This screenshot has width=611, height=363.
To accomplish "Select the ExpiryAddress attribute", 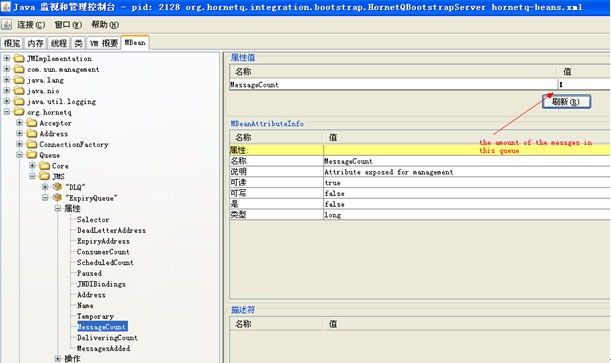I will [103, 241].
